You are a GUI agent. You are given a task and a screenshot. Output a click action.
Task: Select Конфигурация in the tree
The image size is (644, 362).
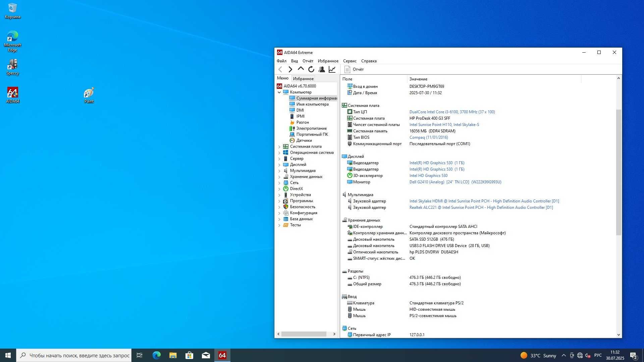coord(300,213)
